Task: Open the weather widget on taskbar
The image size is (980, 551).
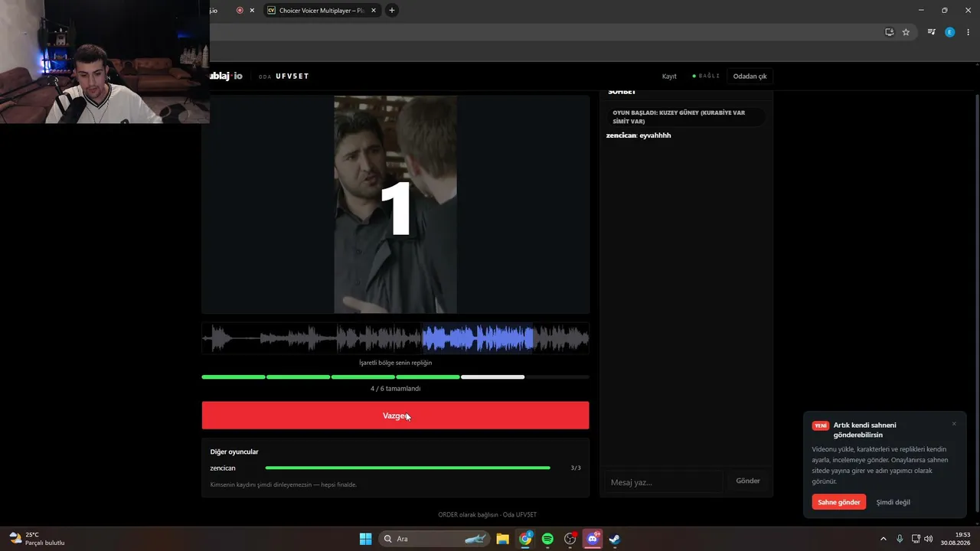Action: [x=37, y=539]
